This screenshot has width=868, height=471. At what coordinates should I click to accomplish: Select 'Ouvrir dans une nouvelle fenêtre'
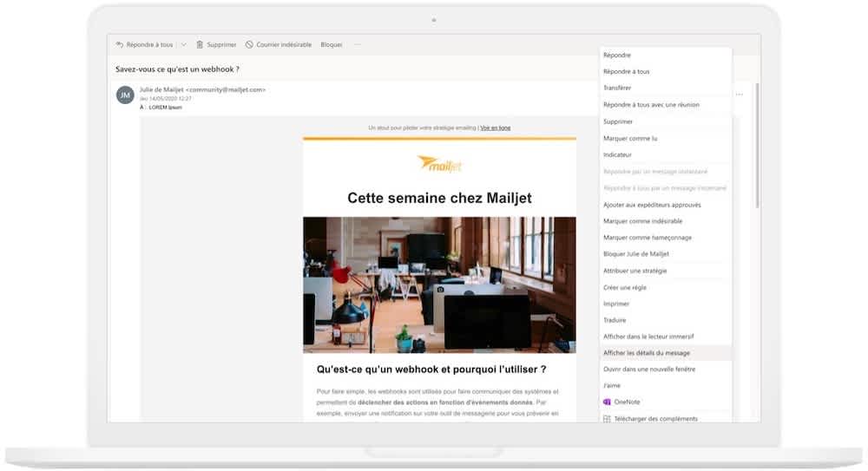(666, 370)
